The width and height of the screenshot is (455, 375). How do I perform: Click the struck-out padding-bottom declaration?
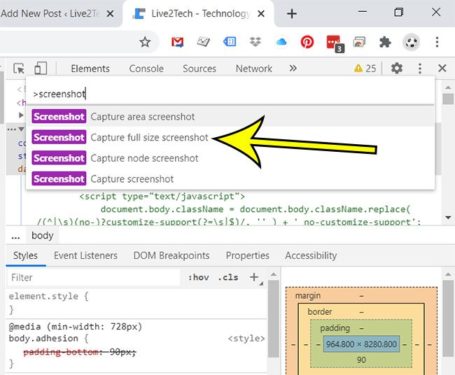(80, 352)
